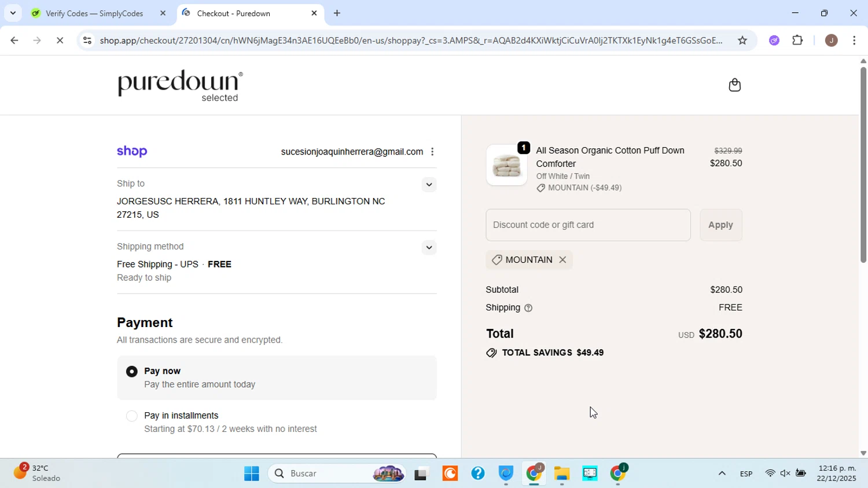Open File Explorer from the taskbar
This screenshot has width=868, height=488.
coord(561,474)
